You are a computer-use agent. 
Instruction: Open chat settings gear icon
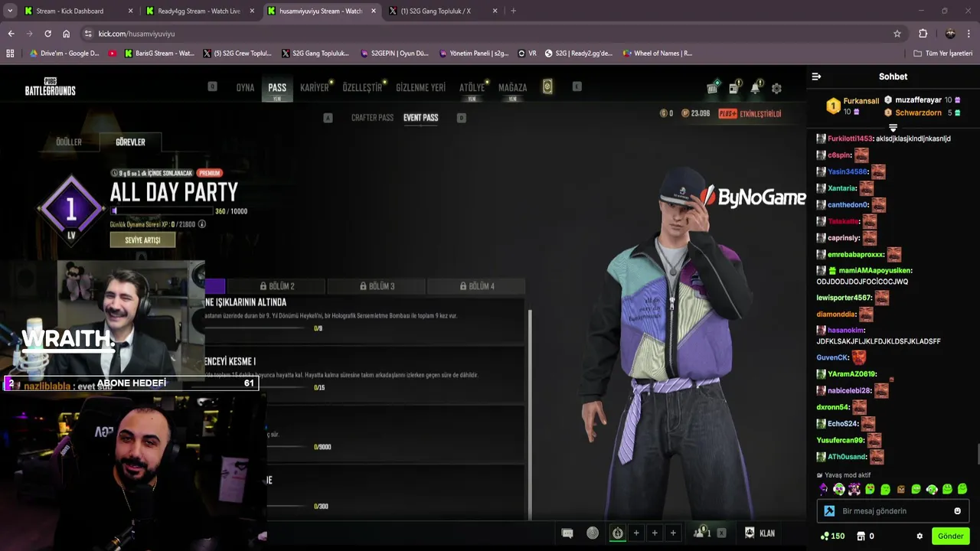pos(920,536)
